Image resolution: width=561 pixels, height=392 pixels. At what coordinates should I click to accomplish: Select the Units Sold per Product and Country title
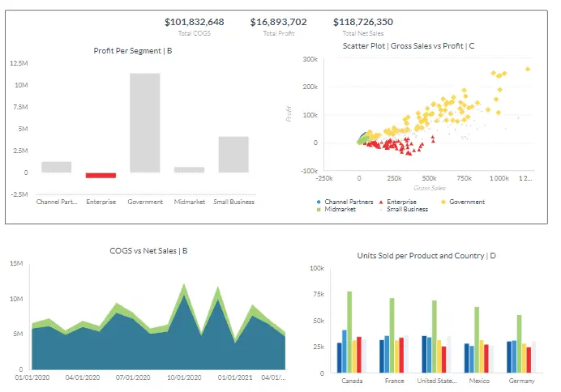point(426,256)
